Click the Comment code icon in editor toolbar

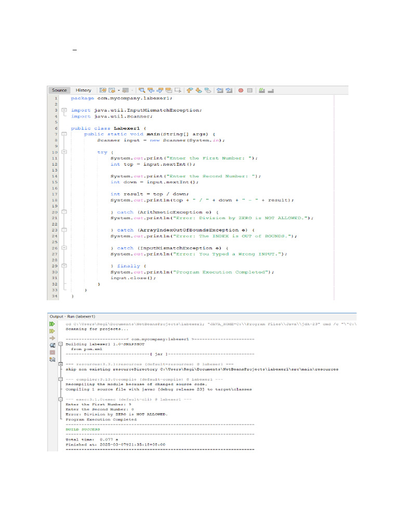262,90
